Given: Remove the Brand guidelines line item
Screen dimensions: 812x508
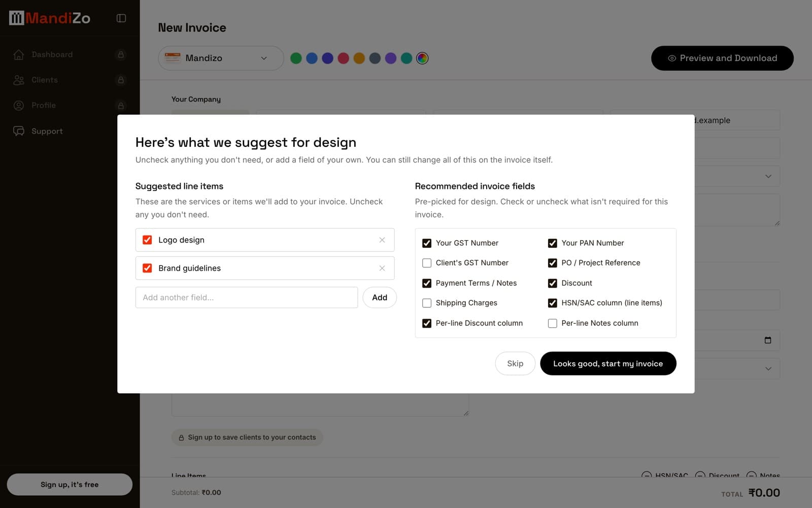Looking at the screenshot, I should click(382, 268).
